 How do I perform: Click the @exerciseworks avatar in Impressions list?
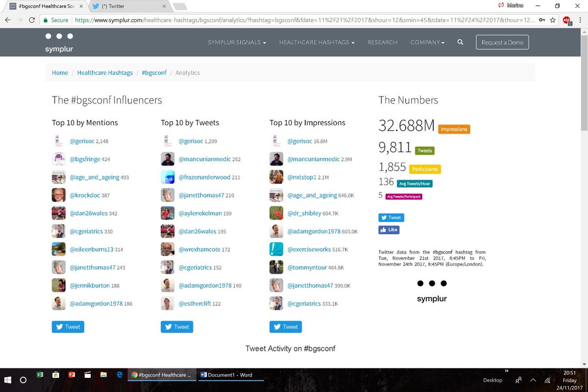point(276,249)
